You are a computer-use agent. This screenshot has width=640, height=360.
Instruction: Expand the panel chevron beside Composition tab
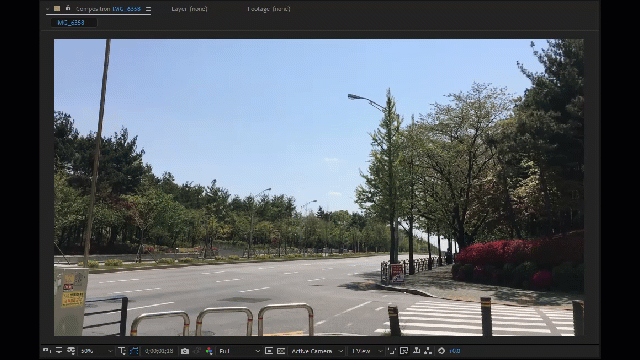[x=48, y=9]
